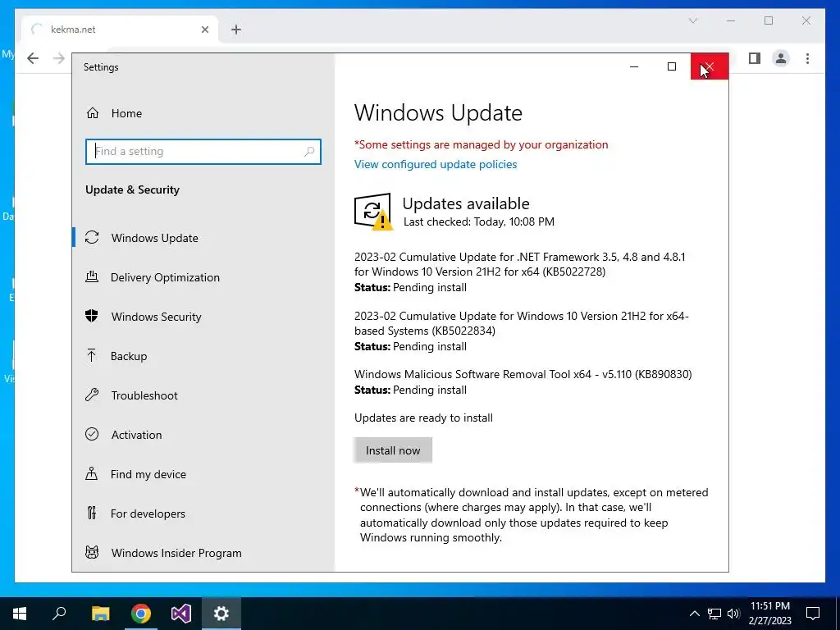Image resolution: width=840 pixels, height=630 pixels.
Task: Minimize the Chrome window
Action: click(x=731, y=21)
